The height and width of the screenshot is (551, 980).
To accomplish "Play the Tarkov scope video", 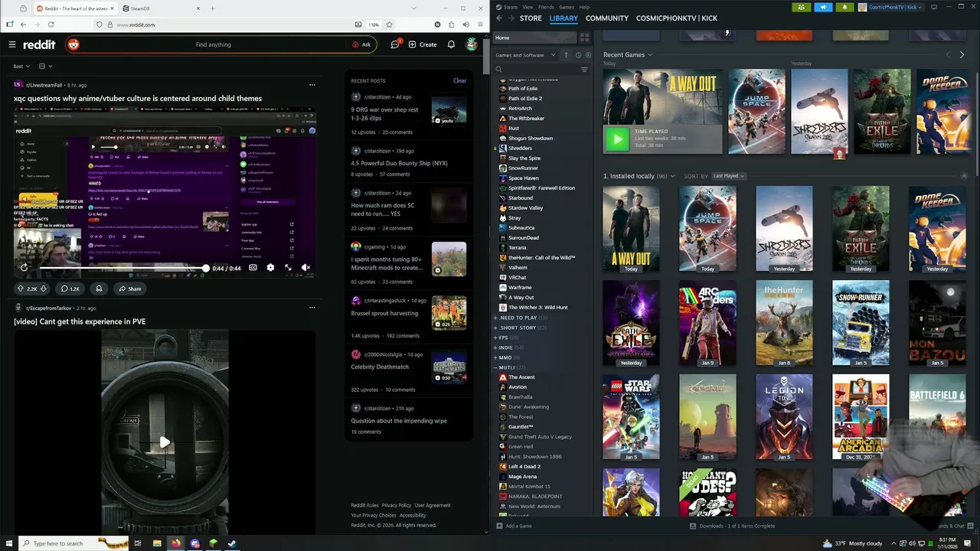I will pos(165,442).
